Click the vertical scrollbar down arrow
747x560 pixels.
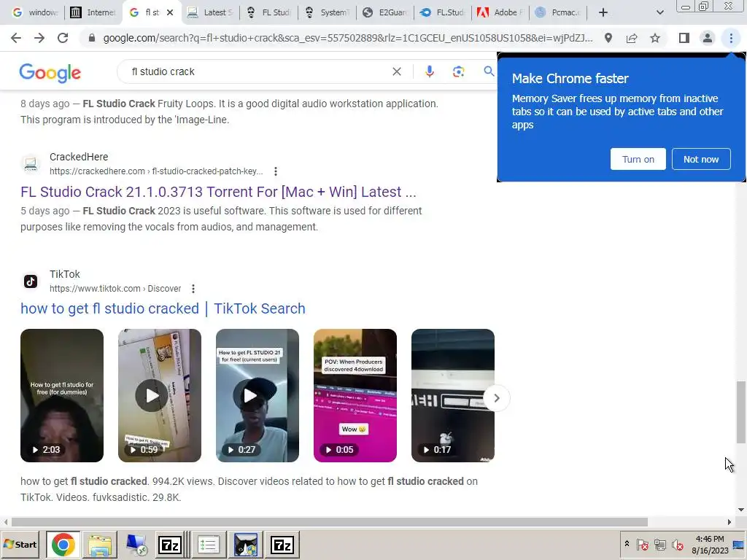(x=741, y=510)
